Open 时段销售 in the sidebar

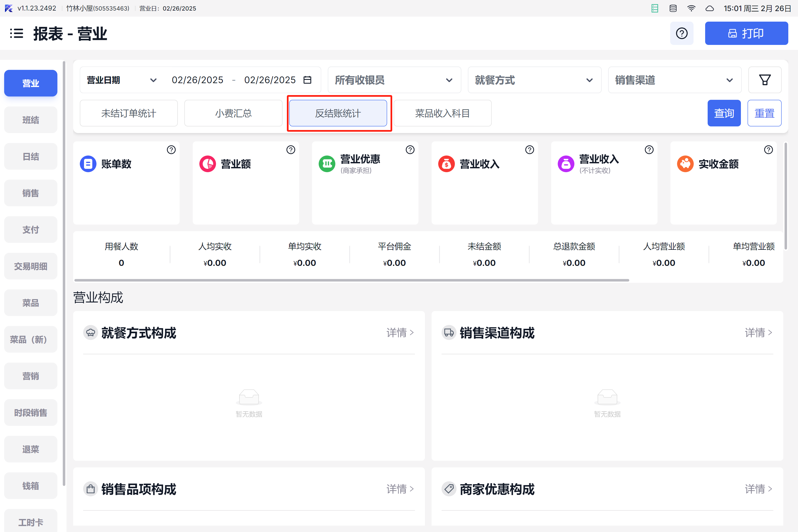click(x=30, y=413)
